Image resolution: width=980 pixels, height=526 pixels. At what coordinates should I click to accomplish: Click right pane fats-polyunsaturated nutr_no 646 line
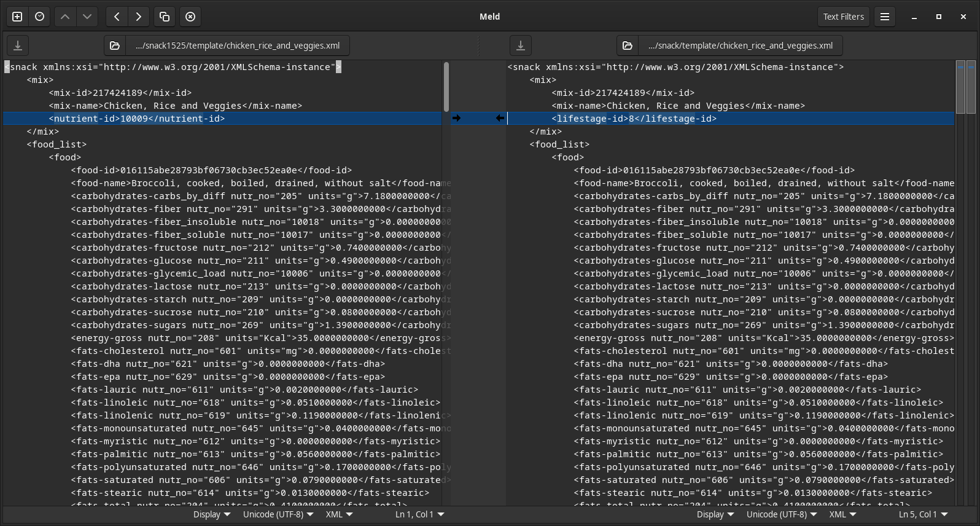click(x=764, y=467)
